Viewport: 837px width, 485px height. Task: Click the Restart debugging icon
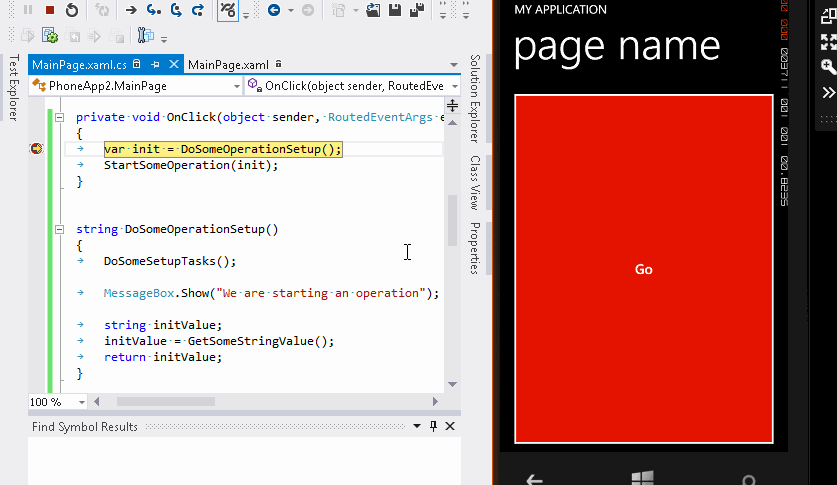(x=72, y=10)
